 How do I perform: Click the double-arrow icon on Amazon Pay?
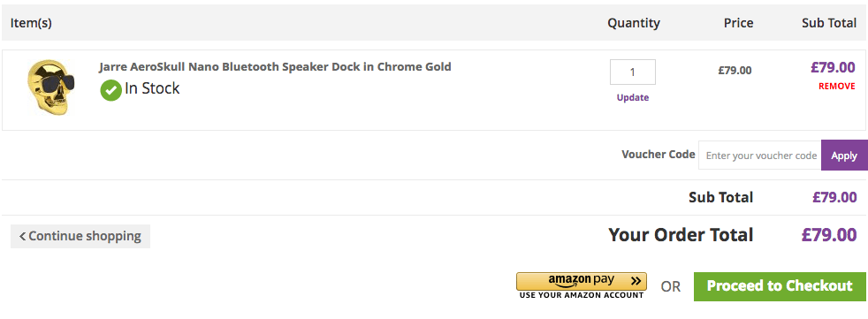click(x=636, y=281)
